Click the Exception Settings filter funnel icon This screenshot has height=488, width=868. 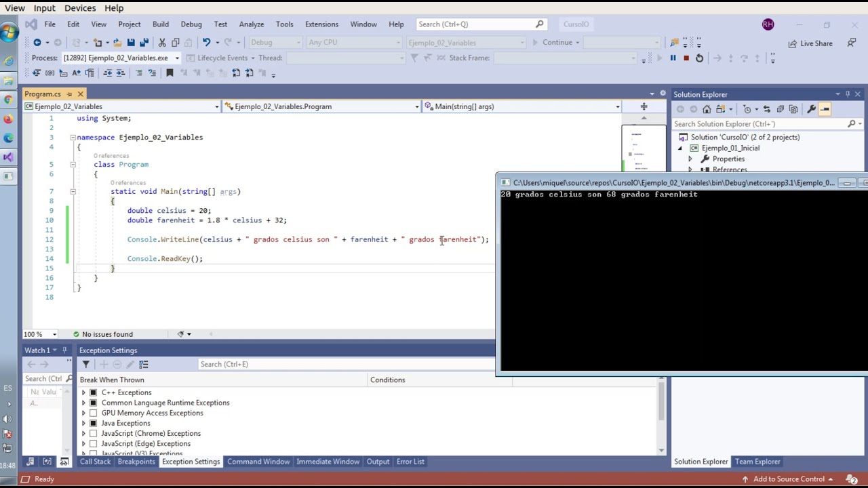pos(85,365)
